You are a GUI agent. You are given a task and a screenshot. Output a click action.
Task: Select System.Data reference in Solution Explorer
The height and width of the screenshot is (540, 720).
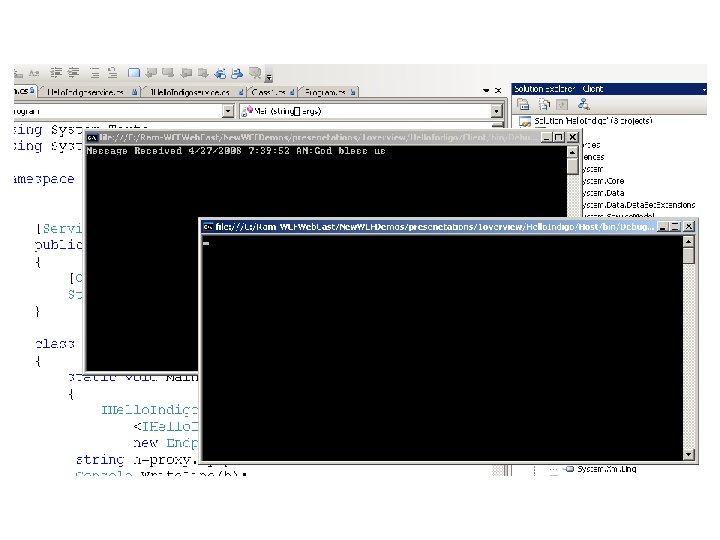tap(603, 193)
